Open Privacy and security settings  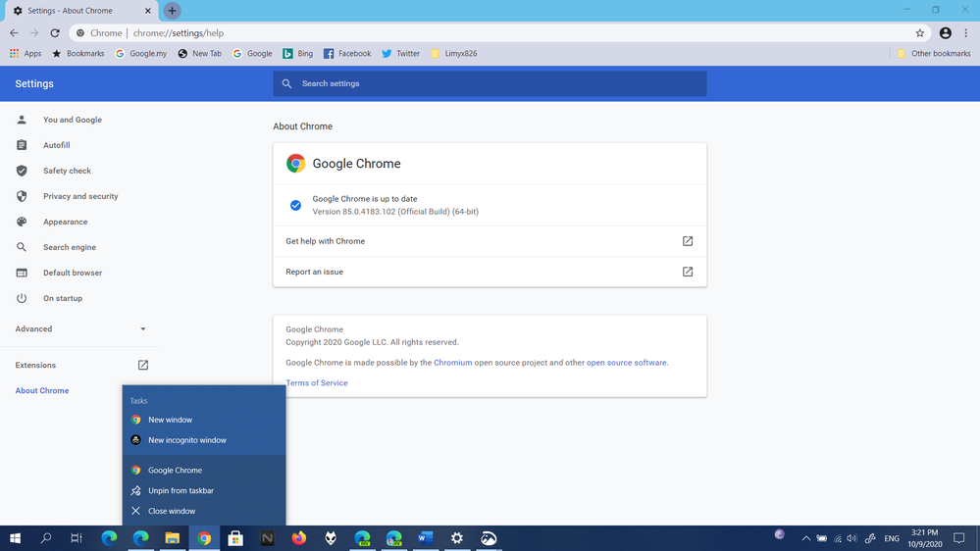click(80, 197)
